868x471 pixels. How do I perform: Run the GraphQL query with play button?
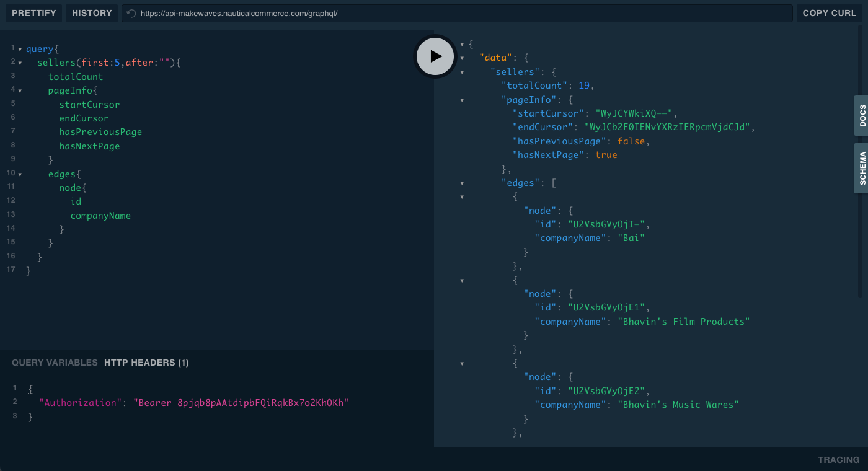click(x=435, y=56)
